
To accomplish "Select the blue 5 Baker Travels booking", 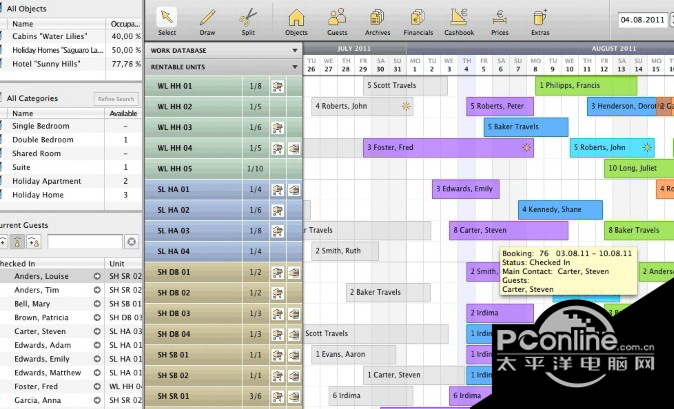I will click(526, 127).
